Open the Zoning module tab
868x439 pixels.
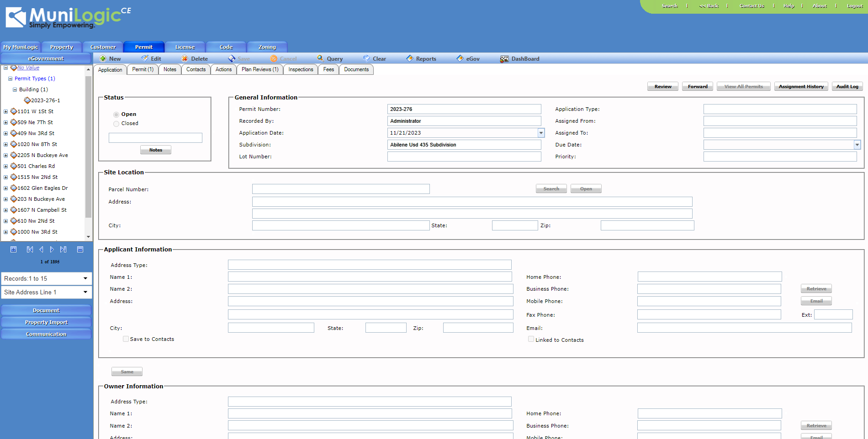click(267, 47)
